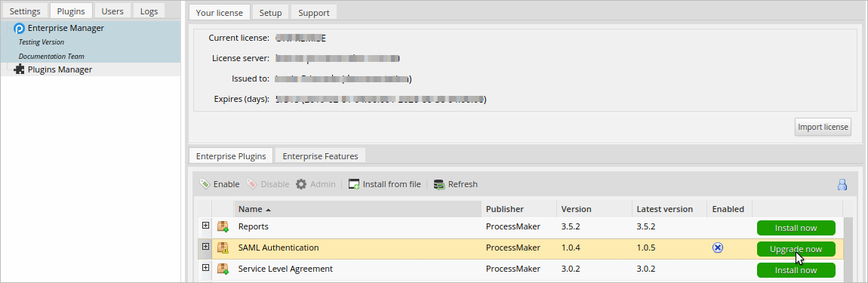Image resolution: width=868 pixels, height=283 pixels.
Task: Click the Import license button
Action: tap(823, 127)
